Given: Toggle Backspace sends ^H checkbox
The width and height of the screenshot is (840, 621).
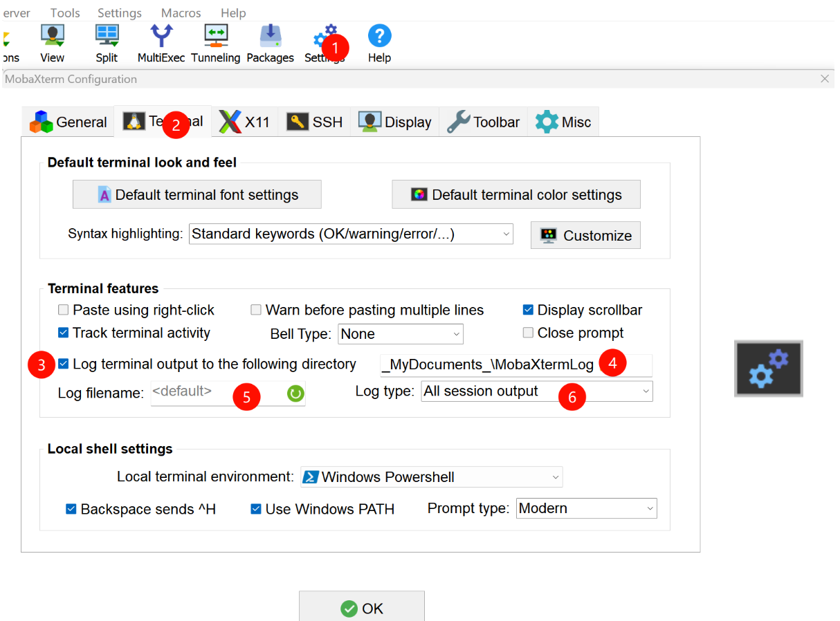Looking at the screenshot, I should 71,509.
